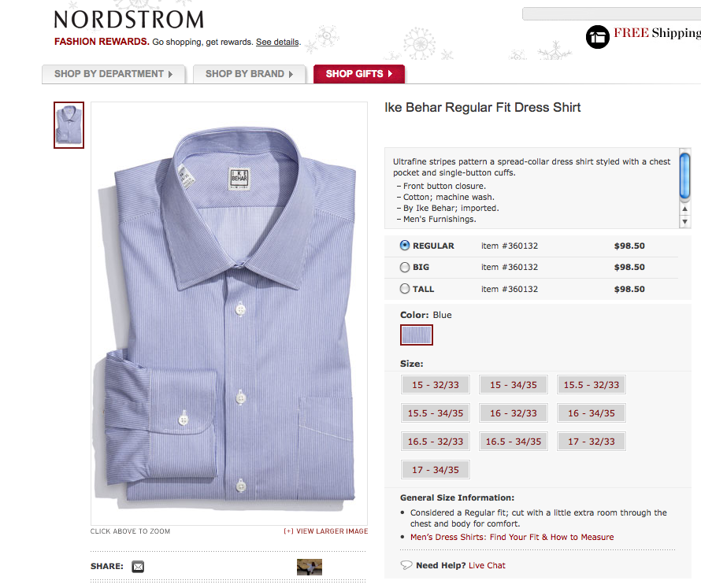Image resolution: width=701 pixels, height=588 pixels.
Task: Click the description box scrollbar handle
Action: tap(684, 176)
